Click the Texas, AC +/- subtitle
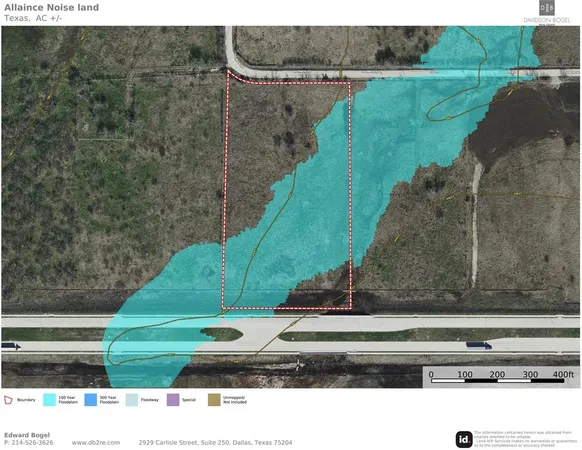Viewport: 582px width, 450px height. pos(33,18)
